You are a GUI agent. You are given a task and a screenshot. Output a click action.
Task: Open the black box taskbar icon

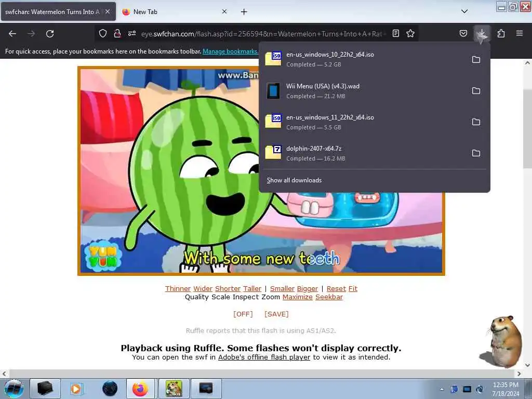point(45,389)
